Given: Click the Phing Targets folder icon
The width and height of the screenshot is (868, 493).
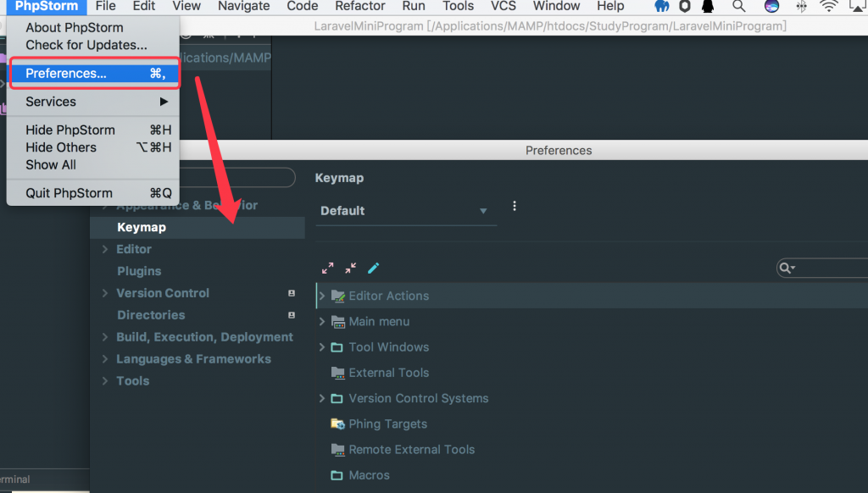Looking at the screenshot, I should coord(337,424).
